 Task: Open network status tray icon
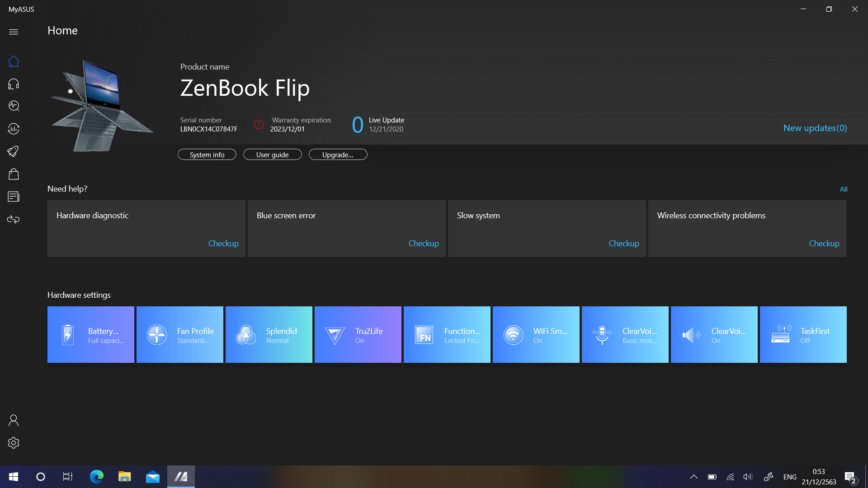point(730,477)
